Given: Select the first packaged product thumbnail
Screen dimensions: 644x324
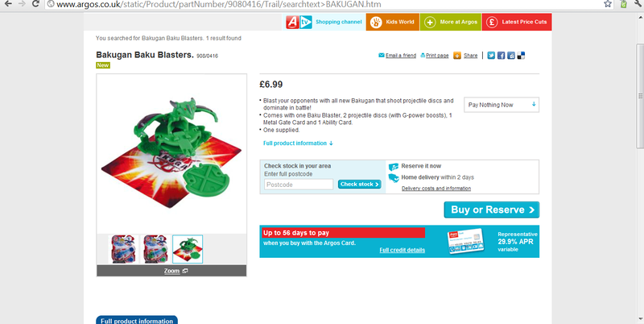Looking at the screenshot, I should 123,249.
